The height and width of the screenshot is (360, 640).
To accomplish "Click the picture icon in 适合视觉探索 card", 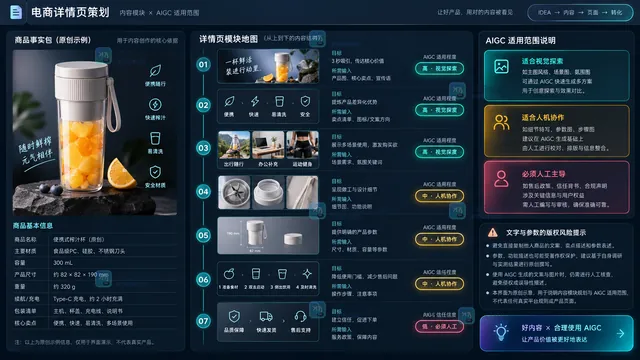I will click(501, 66).
